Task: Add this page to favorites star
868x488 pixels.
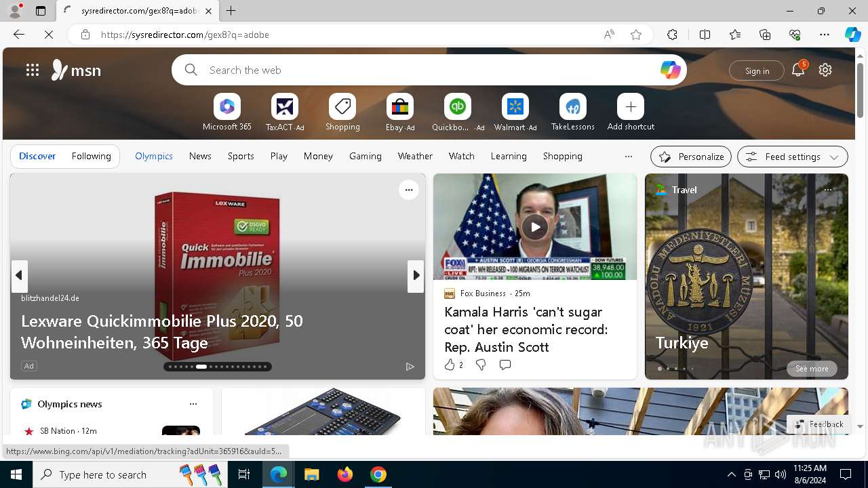Action: pyautogui.click(x=636, y=35)
